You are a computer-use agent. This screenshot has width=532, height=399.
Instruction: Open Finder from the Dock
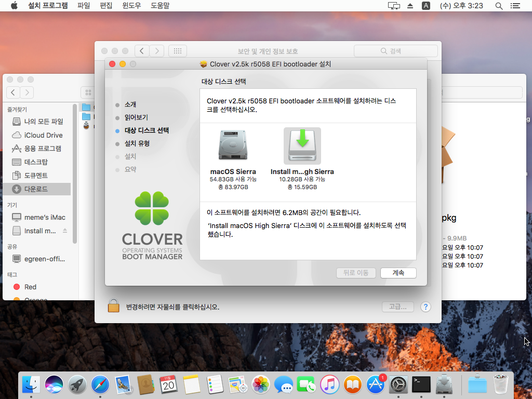pos(31,384)
